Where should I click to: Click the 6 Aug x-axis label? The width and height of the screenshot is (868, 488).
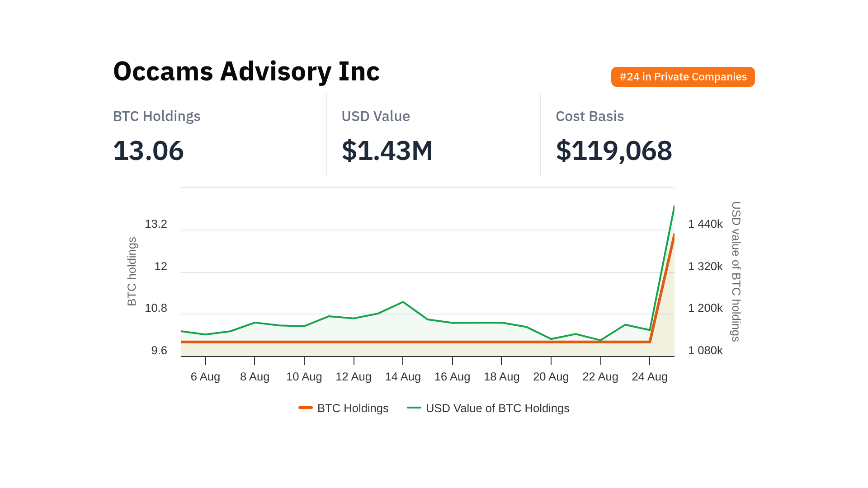[x=205, y=376]
